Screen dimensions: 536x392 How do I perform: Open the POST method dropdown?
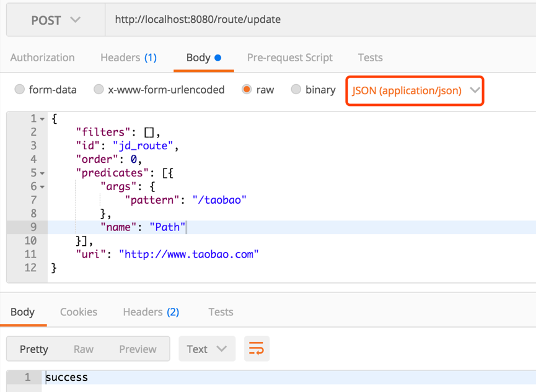[x=56, y=20]
